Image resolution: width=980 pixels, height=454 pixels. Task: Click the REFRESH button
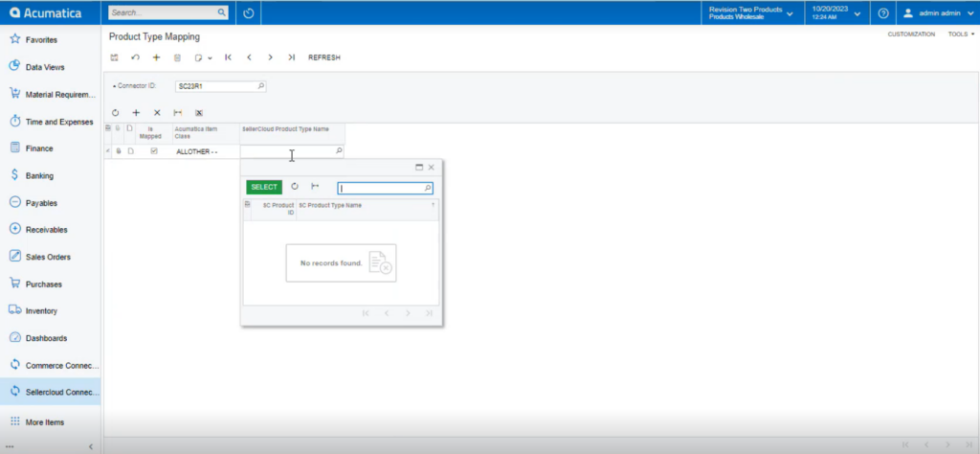pyautogui.click(x=324, y=57)
